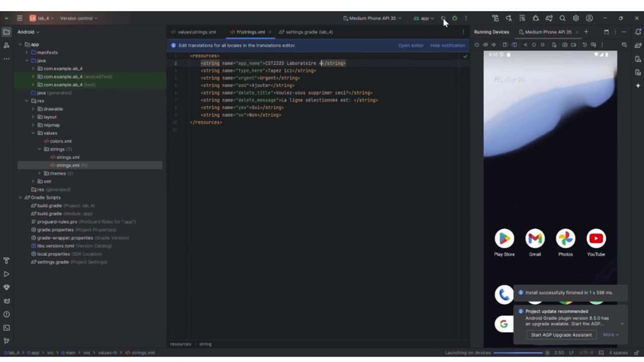Open Gmail app on emulator
This screenshot has height=362, width=644.
(x=535, y=239)
